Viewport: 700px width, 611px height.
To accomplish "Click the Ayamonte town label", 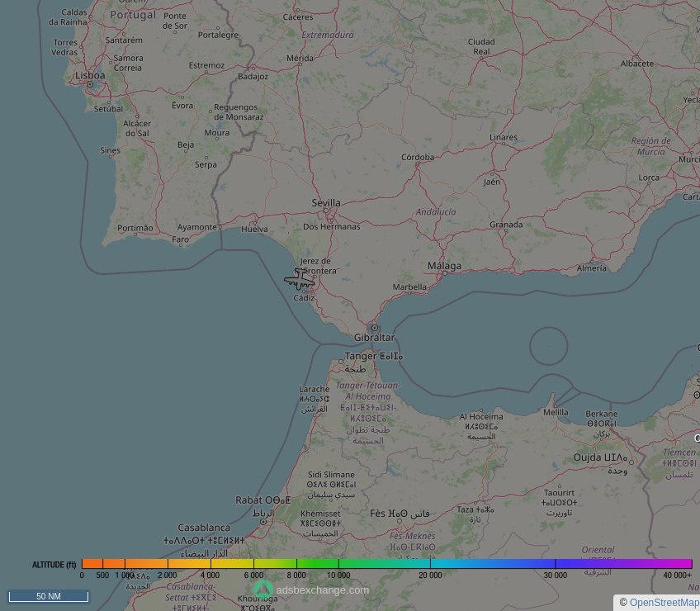I will point(196,227).
